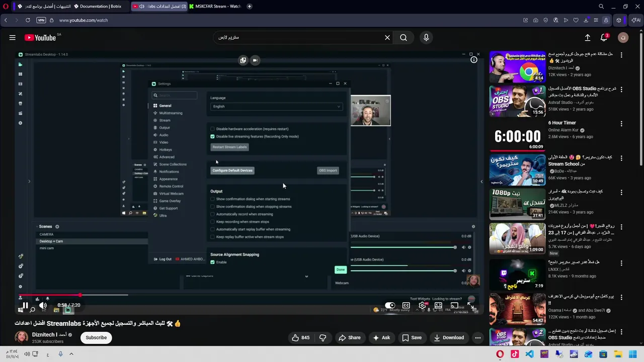644x362 pixels.
Task: Download the video
Action: pos(449,337)
